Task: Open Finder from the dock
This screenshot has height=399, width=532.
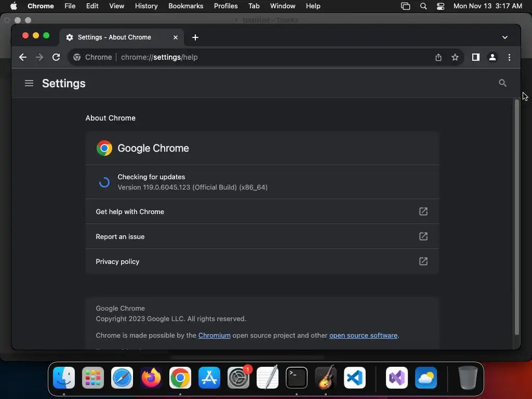Action: (x=64, y=378)
